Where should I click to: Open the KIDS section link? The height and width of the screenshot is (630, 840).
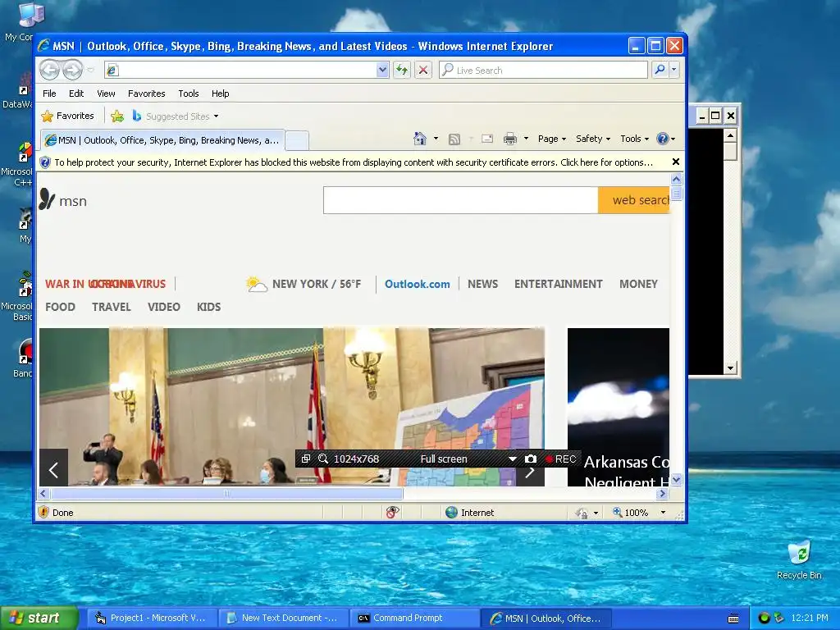click(x=209, y=307)
